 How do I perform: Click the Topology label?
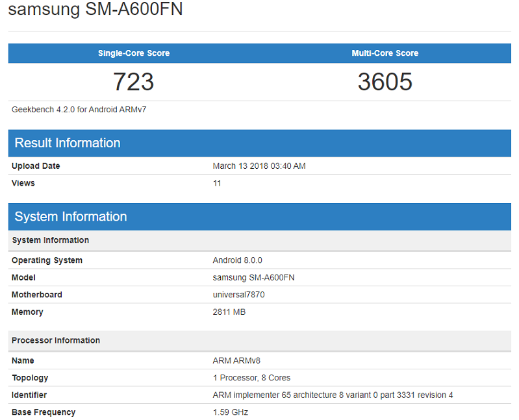coord(30,378)
